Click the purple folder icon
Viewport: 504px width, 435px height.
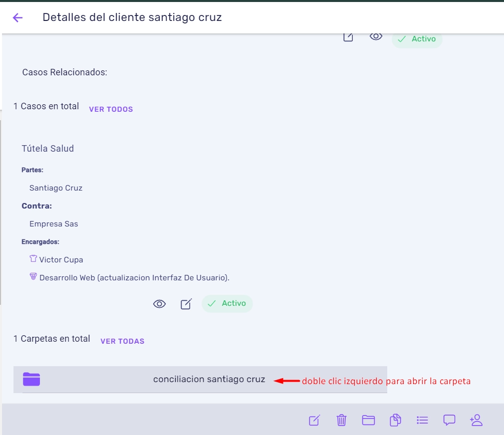tap(31, 379)
